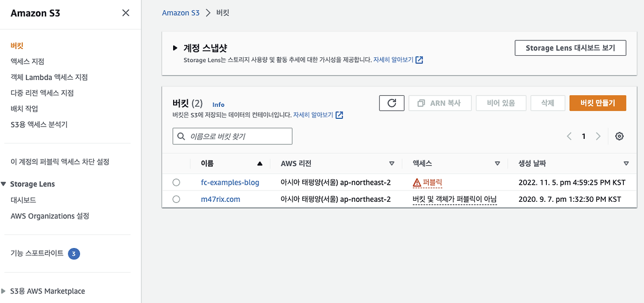Open bucket table preferences gear

point(619,136)
